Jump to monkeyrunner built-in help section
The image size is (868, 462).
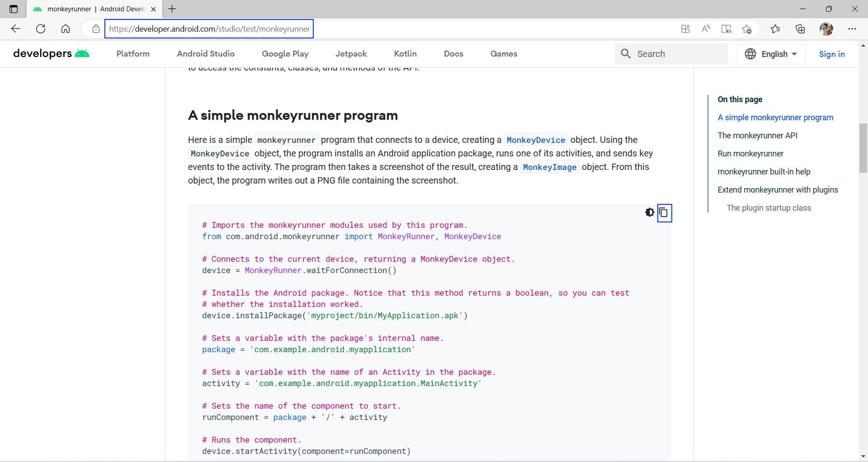(x=764, y=172)
